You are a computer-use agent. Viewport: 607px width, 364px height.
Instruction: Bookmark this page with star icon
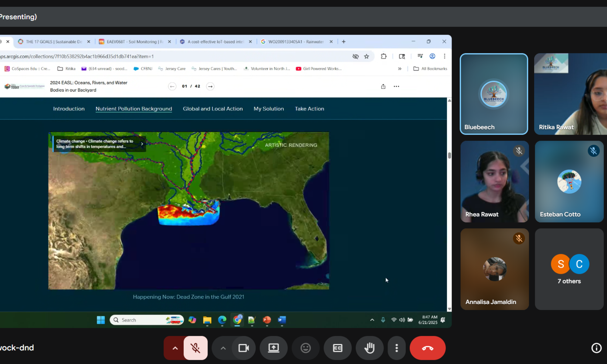point(367,56)
